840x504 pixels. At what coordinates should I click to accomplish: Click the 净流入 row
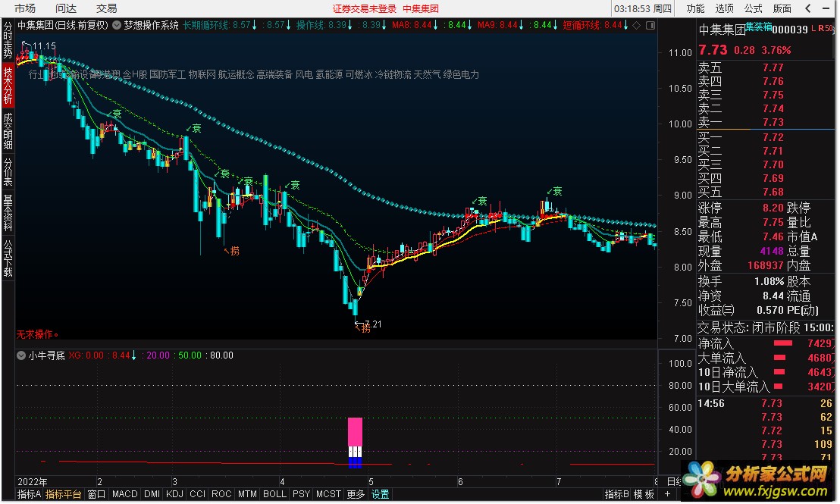(x=766, y=343)
